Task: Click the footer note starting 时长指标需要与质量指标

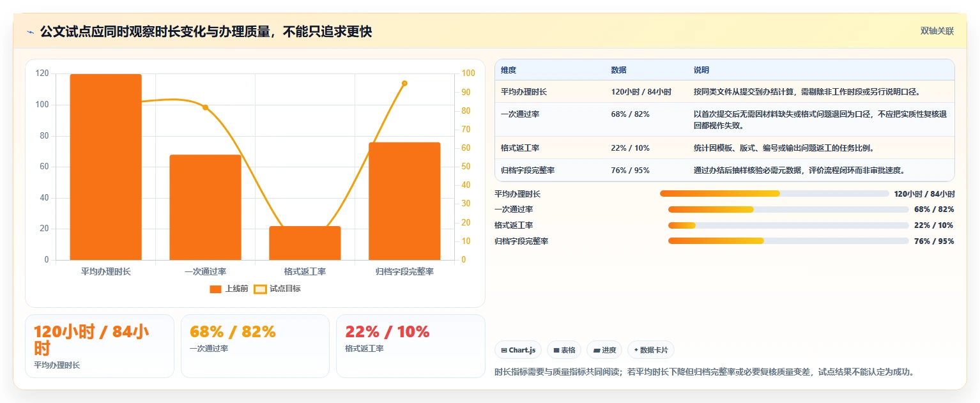Action: coord(705,372)
